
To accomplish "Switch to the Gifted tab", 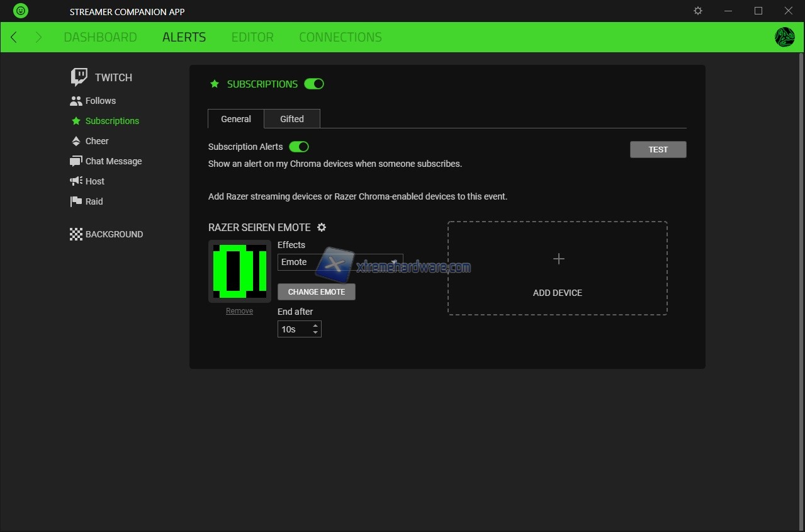I will (291, 119).
